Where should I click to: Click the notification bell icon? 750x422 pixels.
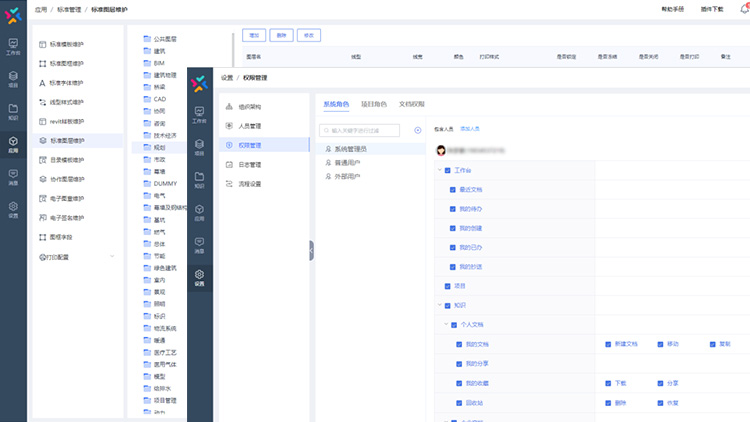pos(744,8)
